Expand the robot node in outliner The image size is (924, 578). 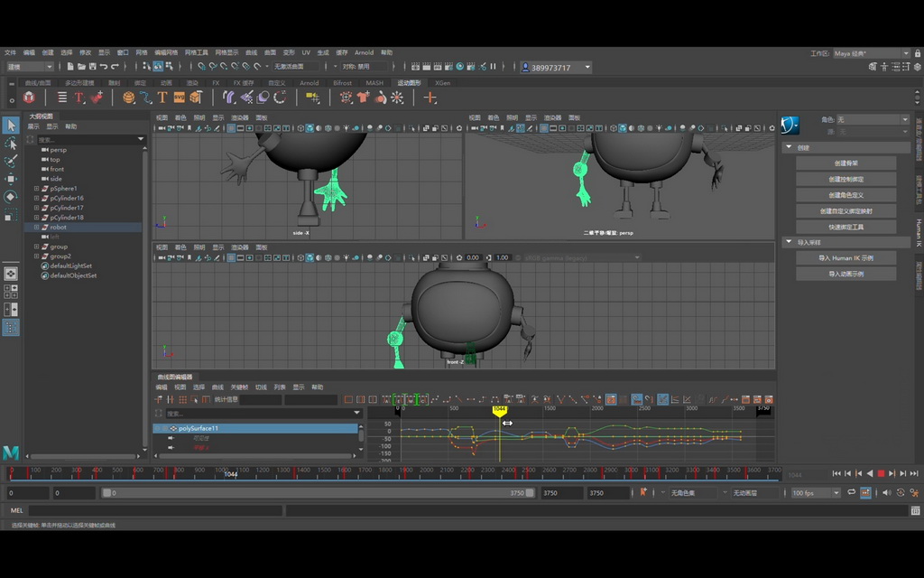(36, 228)
